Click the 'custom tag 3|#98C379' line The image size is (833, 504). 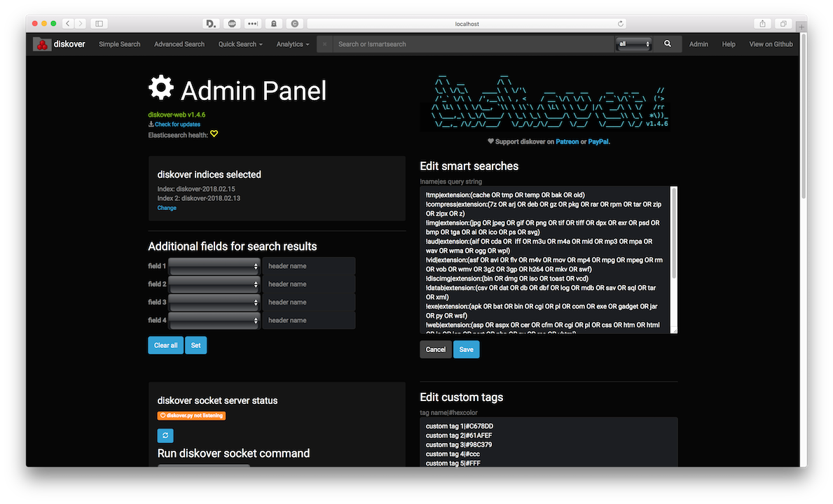[x=459, y=444]
